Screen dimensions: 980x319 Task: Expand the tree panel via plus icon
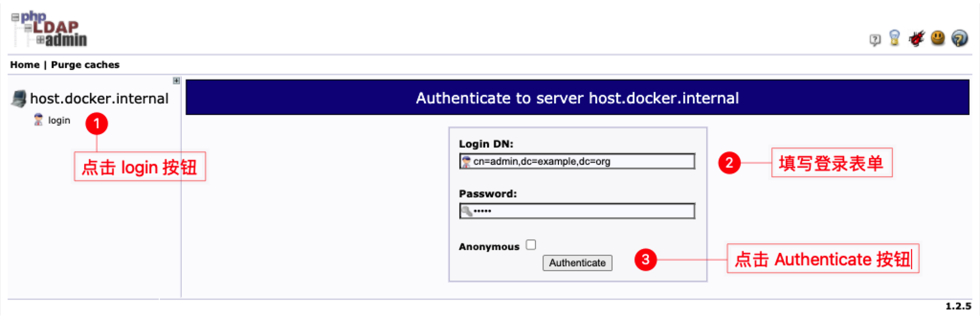[x=177, y=80]
